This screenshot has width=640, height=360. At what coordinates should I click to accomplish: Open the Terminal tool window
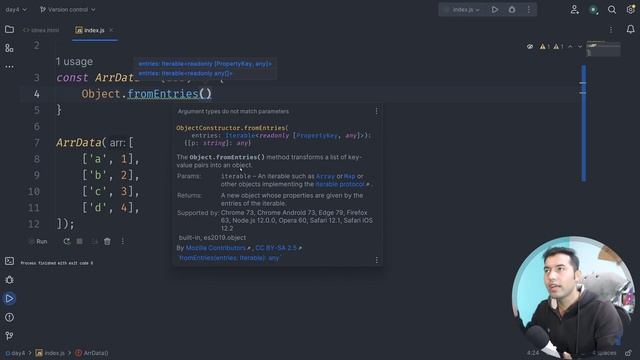coord(9,261)
